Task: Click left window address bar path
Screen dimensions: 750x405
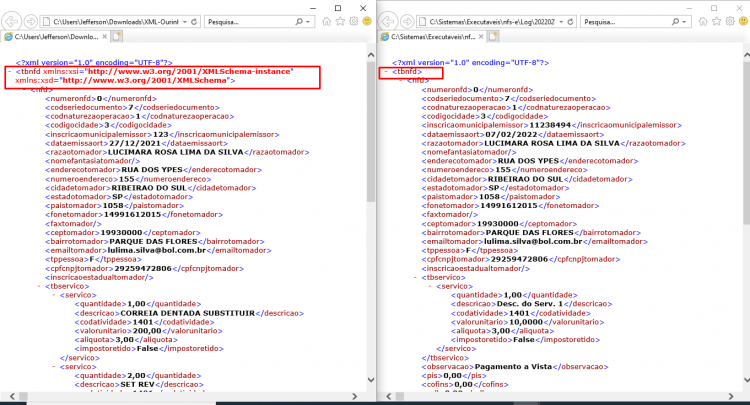Action: tap(116, 22)
